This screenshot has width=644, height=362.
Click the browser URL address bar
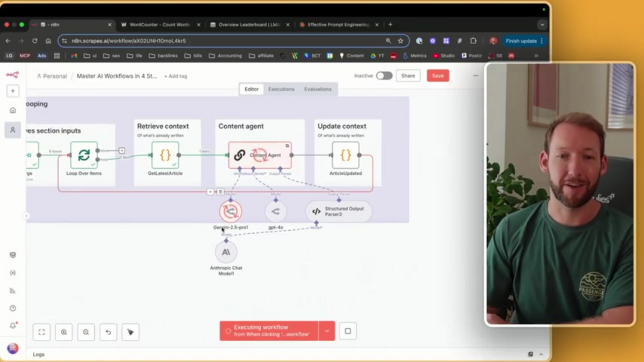227,41
